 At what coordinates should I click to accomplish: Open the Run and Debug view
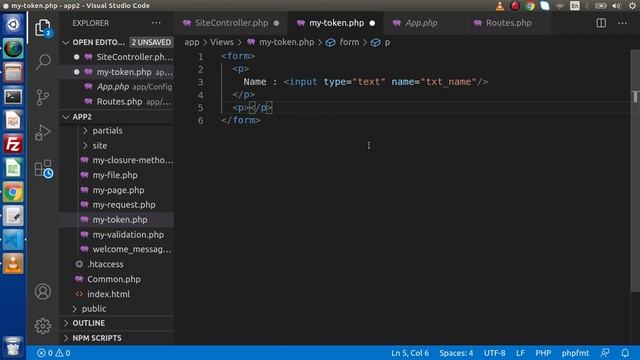coord(43,132)
